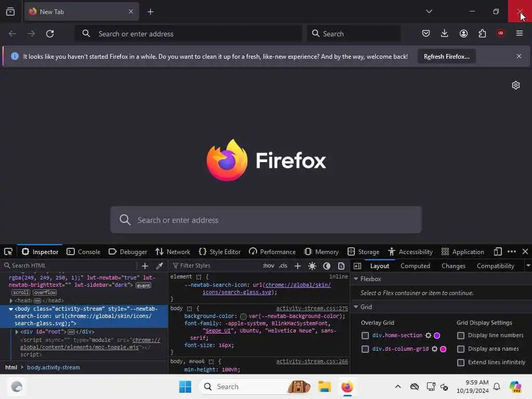Image resolution: width=532 pixels, height=399 pixels.
Task: Expand the div id="root" node
Action: (17, 332)
